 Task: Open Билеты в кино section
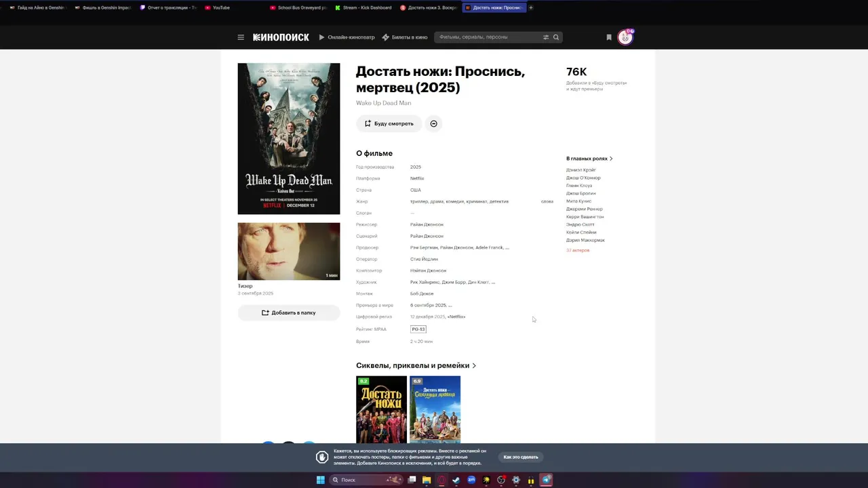pyautogui.click(x=404, y=37)
